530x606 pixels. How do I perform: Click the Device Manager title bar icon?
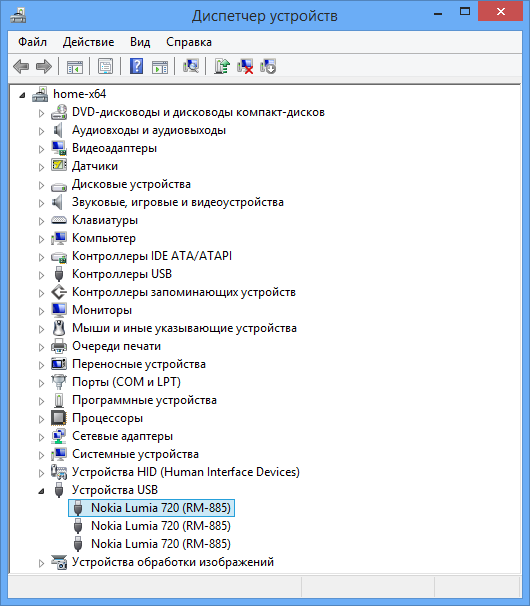coord(18,16)
